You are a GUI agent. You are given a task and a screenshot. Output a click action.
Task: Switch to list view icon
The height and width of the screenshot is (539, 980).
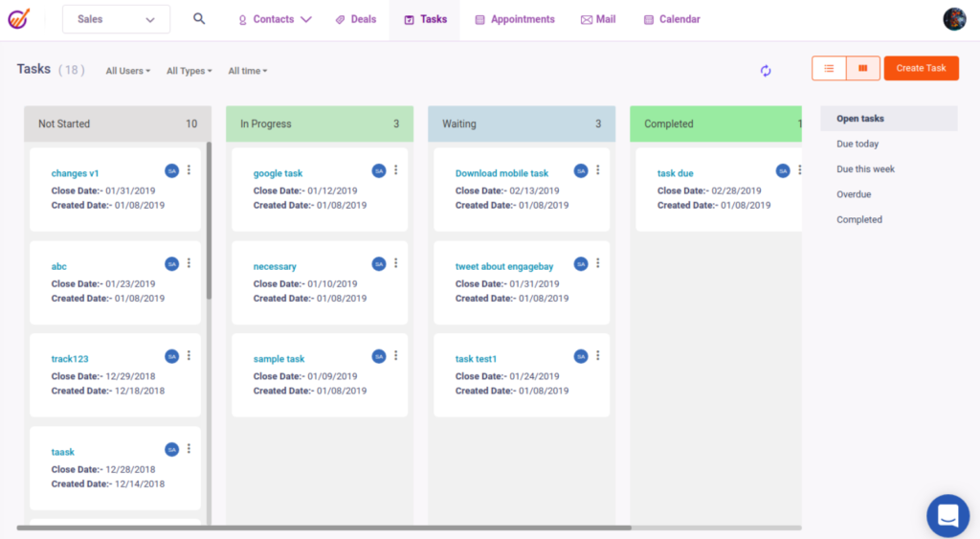[x=829, y=68]
